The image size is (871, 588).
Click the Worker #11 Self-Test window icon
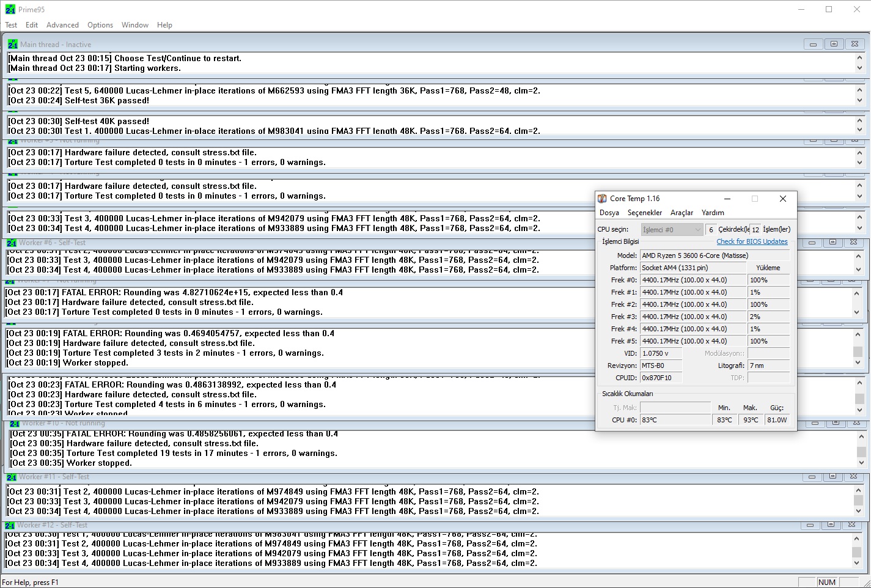click(x=12, y=477)
